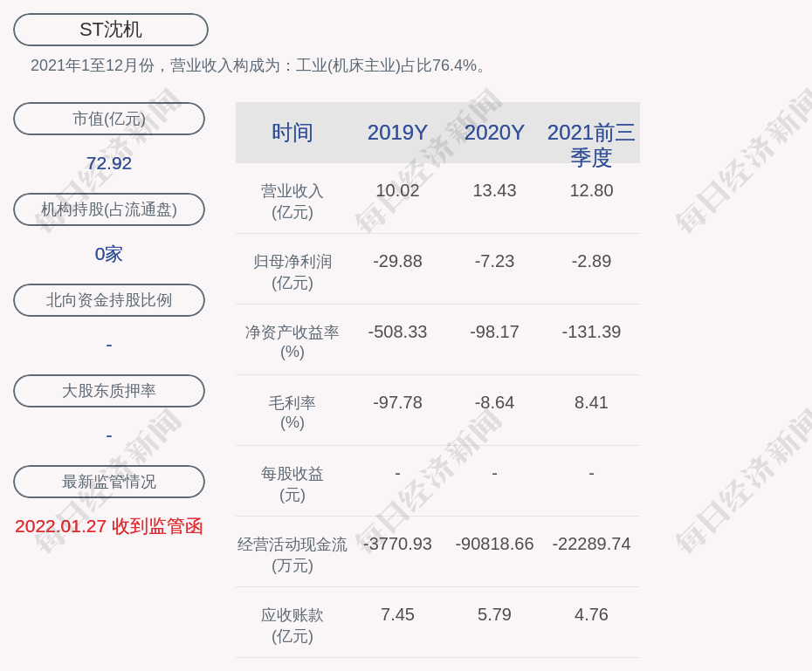
Task: Click the 营业收入(亿元) row label
Action: tap(292, 202)
